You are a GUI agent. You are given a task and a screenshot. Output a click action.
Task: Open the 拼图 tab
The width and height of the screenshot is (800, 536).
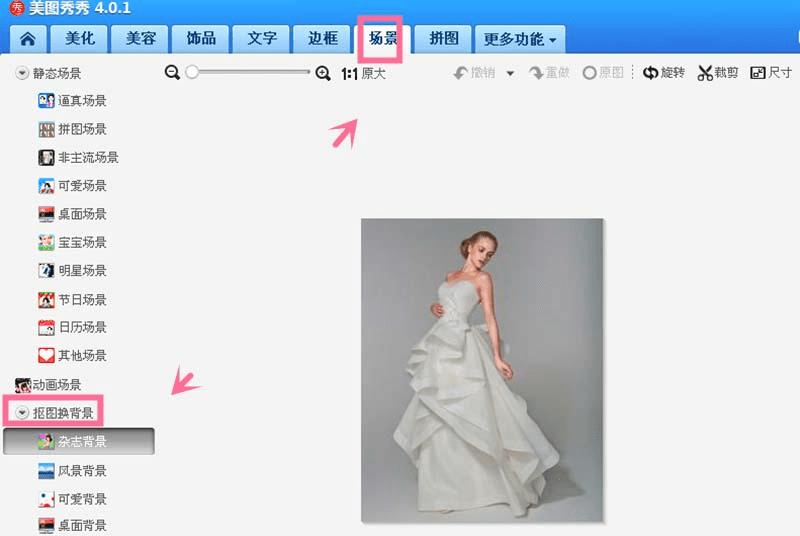(443, 39)
